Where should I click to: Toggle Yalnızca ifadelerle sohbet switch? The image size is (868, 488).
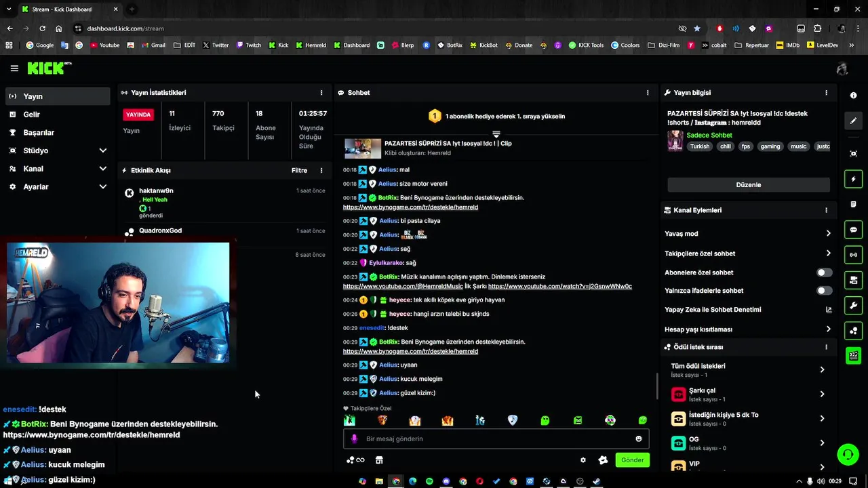pos(824,291)
